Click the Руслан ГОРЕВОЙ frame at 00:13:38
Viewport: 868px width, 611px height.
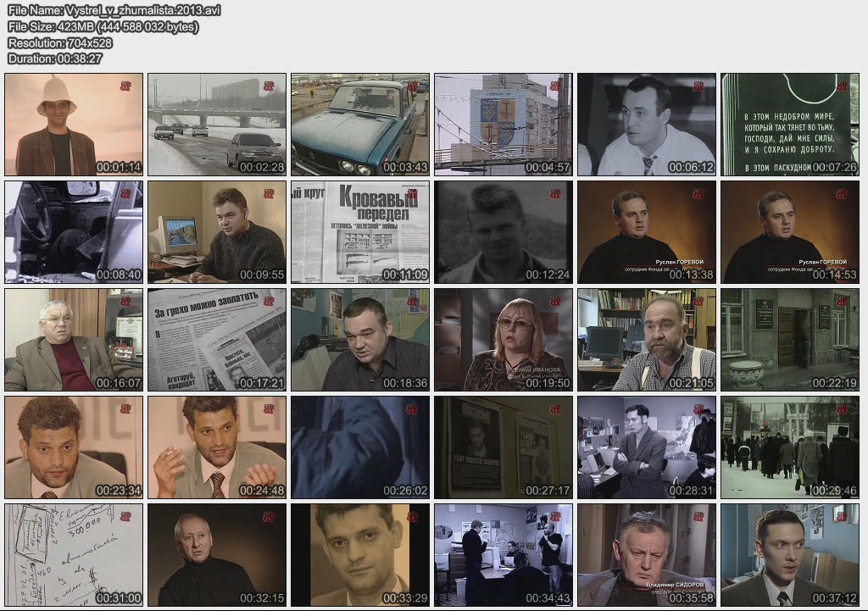click(x=647, y=232)
